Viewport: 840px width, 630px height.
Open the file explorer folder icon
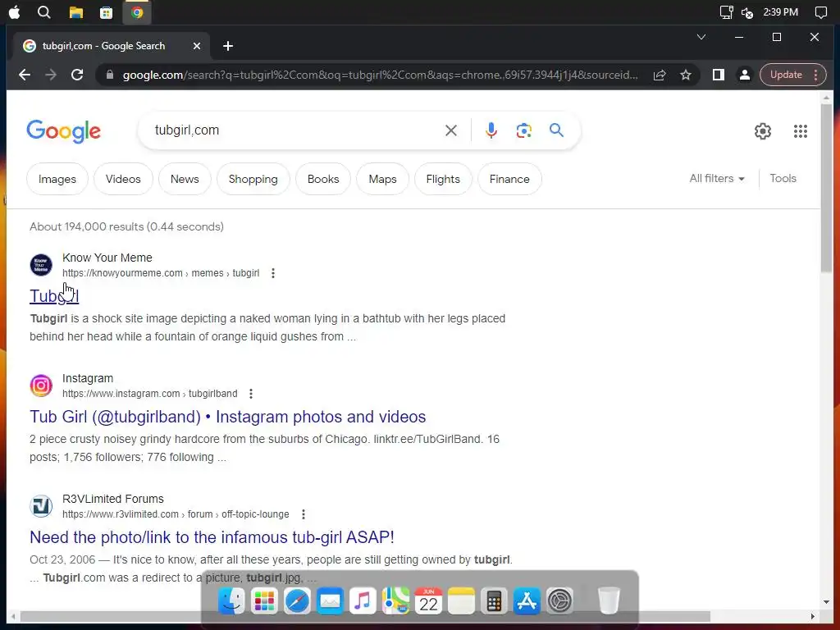click(x=76, y=12)
